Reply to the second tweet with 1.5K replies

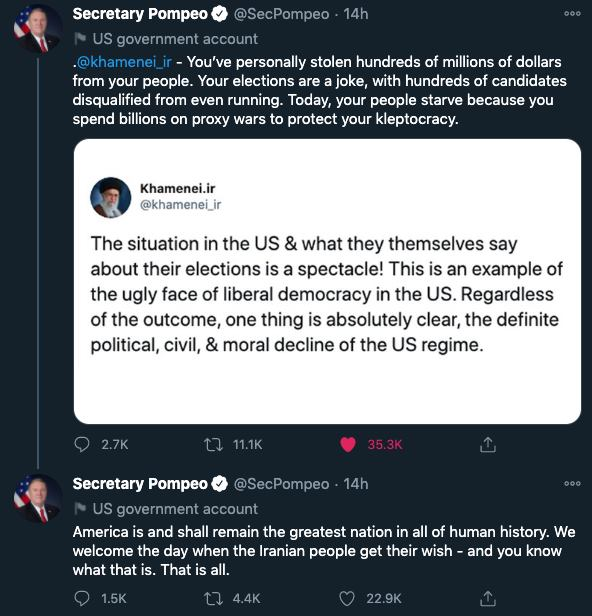coord(82,598)
